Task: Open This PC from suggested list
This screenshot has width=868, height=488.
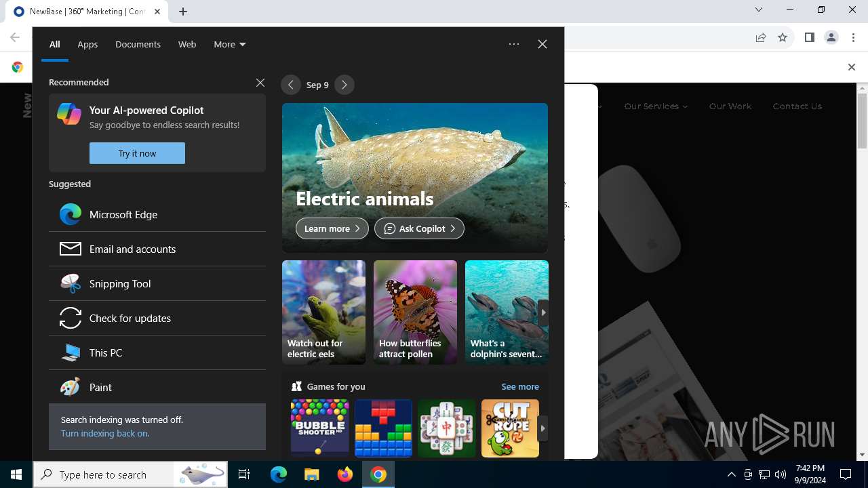Action: (157, 352)
